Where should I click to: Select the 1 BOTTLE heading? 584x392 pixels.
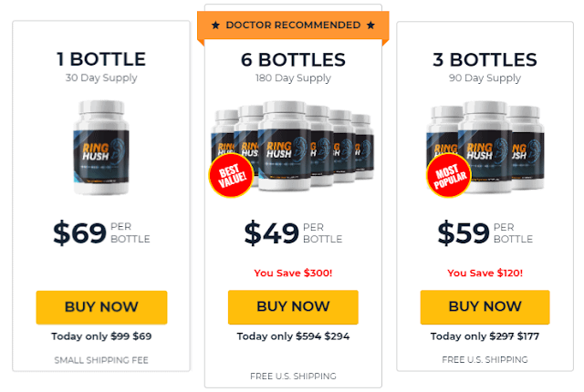pos(101,59)
